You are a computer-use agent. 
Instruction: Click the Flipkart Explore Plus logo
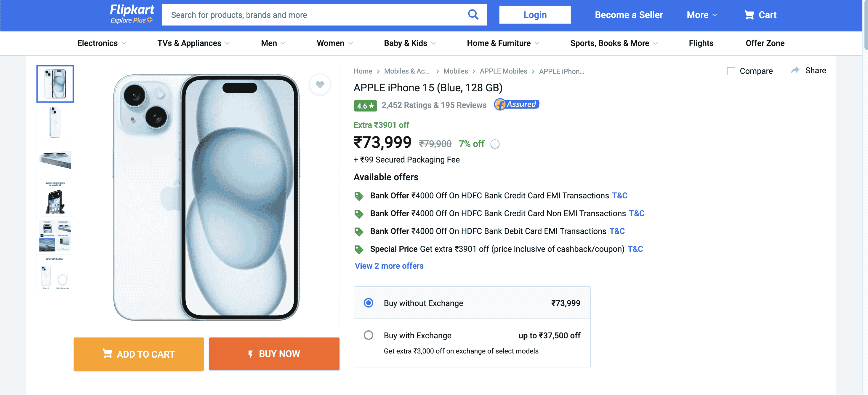(132, 14)
